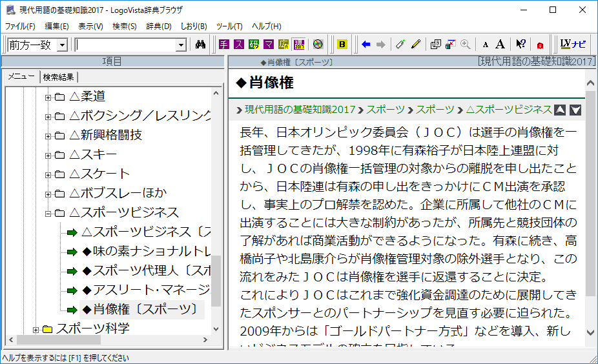Click the 現代用語の基礎知識2017 breadcrumb link
This screenshot has height=364, width=598.
(300, 110)
